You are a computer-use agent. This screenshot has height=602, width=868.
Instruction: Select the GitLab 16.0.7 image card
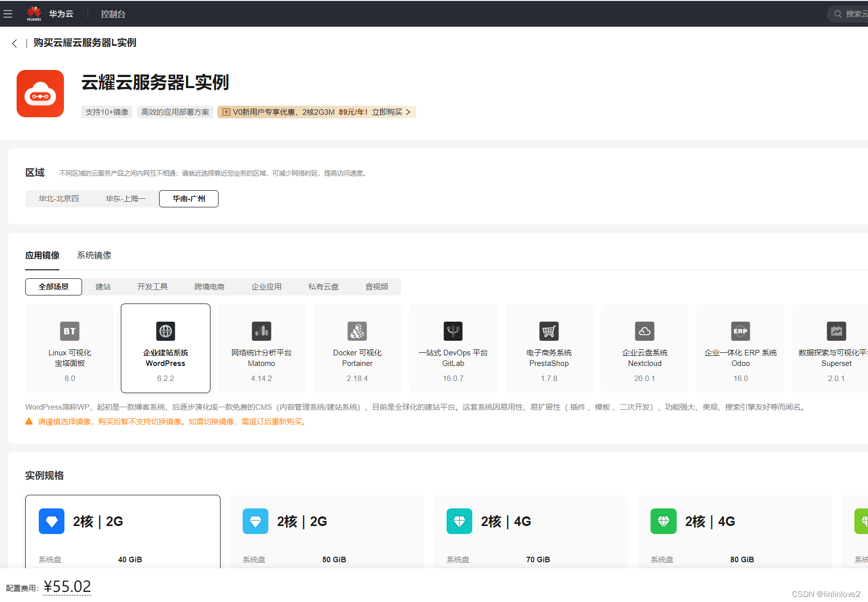pos(453,348)
